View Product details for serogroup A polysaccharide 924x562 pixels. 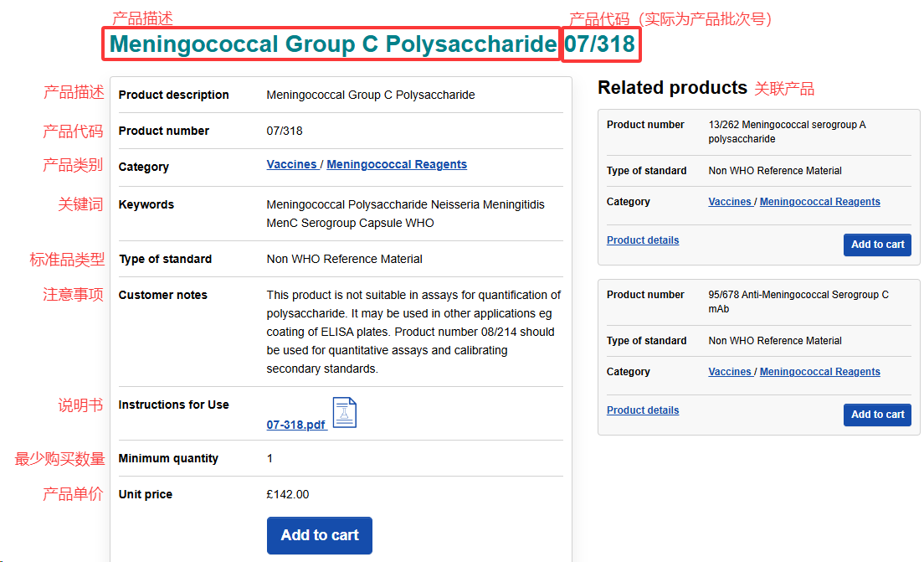(643, 240)
